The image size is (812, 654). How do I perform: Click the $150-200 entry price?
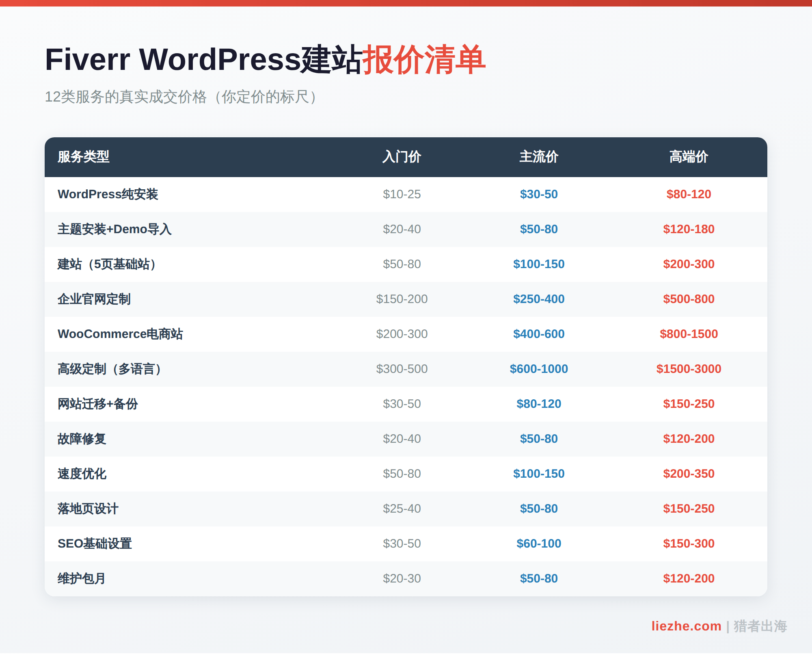402,299
